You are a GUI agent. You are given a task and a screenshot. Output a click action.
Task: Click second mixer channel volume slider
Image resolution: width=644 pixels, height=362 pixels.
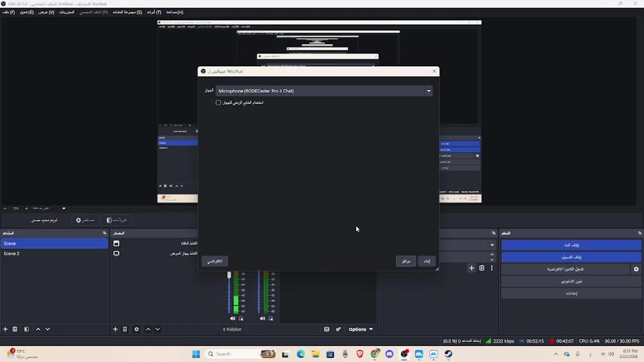pos(259,292)
